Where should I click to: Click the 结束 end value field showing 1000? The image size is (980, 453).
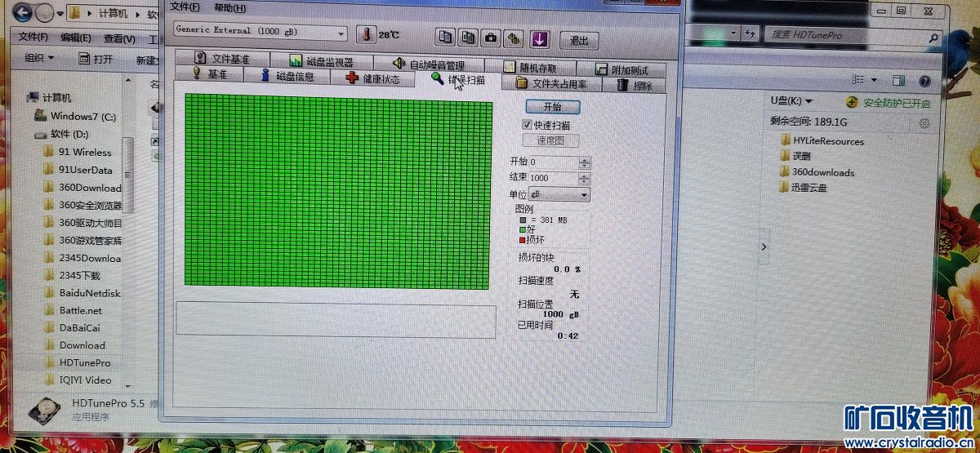553,178
